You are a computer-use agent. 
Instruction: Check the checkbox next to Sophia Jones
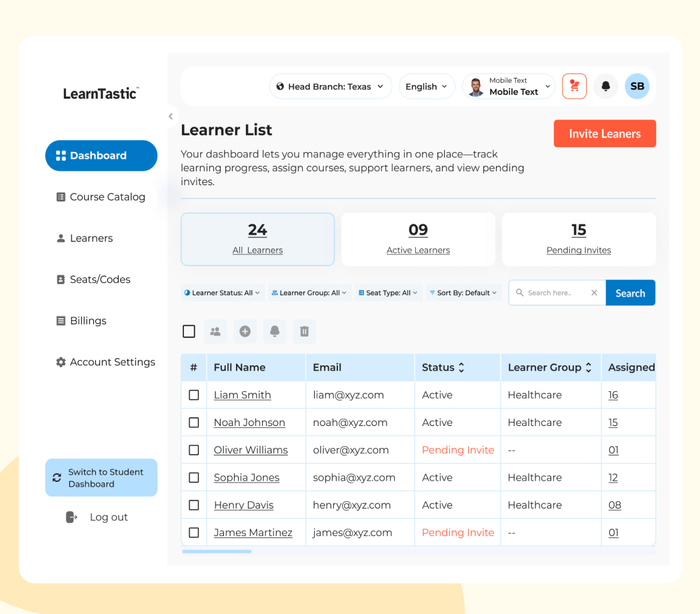(193, 477)
